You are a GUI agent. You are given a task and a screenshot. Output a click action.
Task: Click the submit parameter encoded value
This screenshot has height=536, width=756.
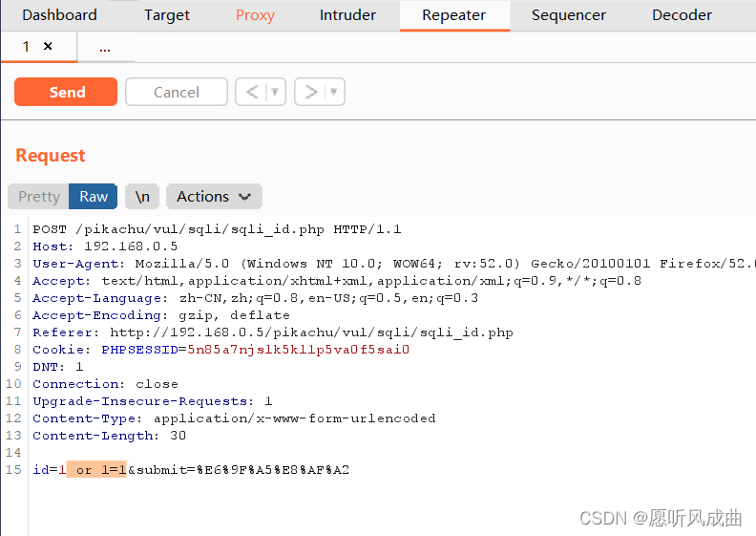click(273, 470)
